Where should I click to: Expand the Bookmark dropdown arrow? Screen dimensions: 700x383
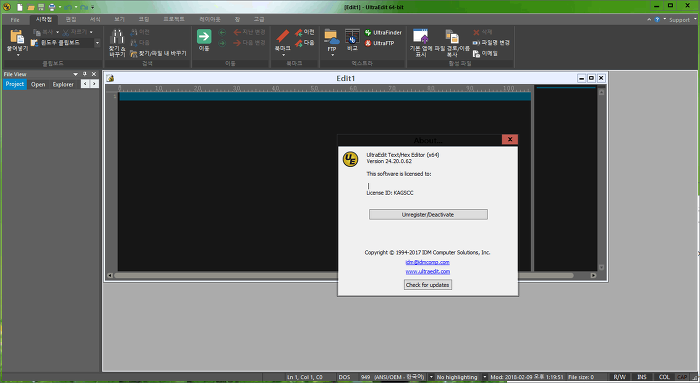[x=283, y=55]
